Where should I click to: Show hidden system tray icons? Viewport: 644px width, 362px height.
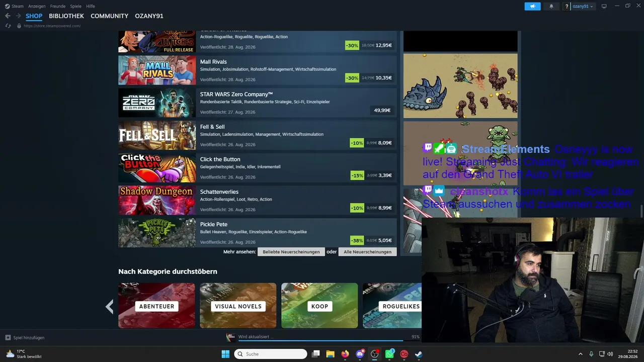580,354
